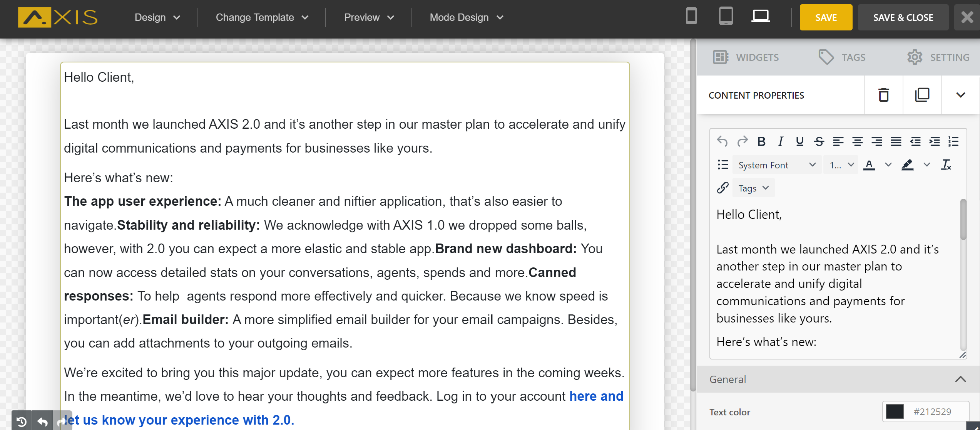Undo in the rich text toolbar
Viewport: 980px width, 430px height.
pyautogui.click(x=722, y=141)
